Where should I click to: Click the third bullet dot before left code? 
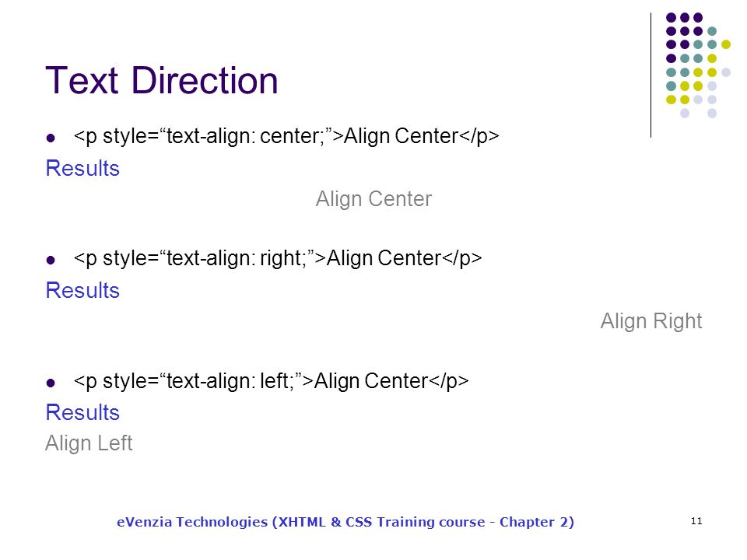pos(51,383)
